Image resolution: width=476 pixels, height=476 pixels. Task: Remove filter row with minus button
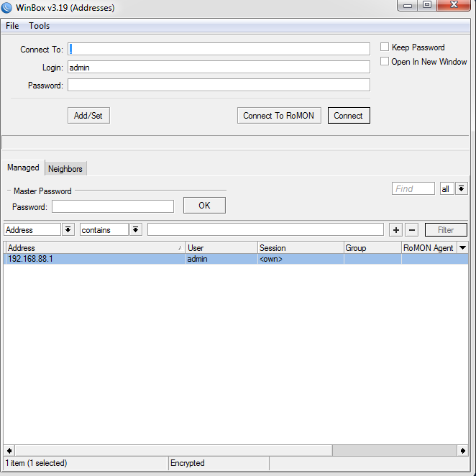pos(411,230)
